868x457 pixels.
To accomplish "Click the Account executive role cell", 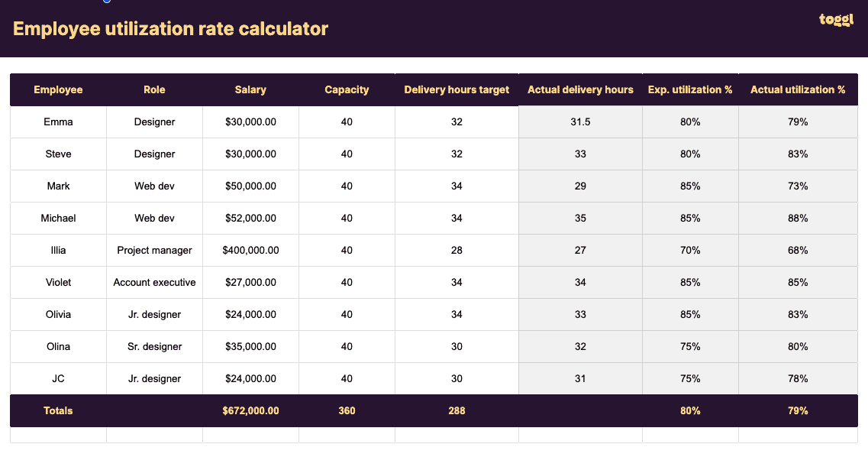I will [154, 282].
